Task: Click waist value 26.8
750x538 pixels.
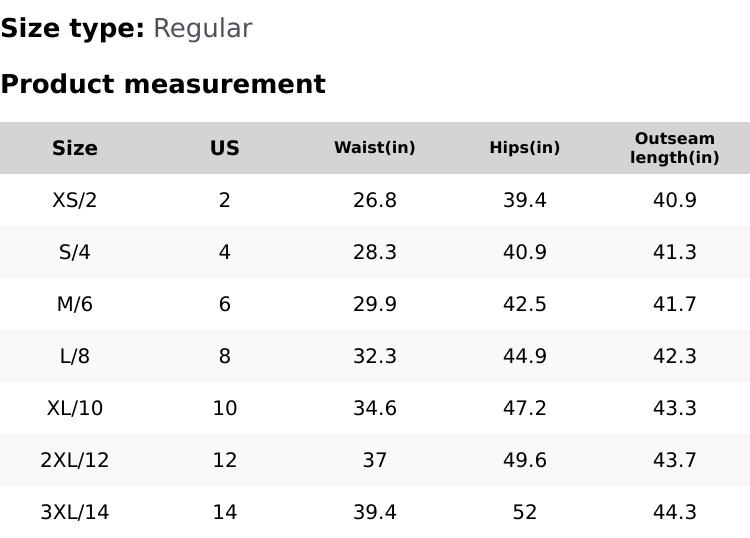Action: (375, 200)
